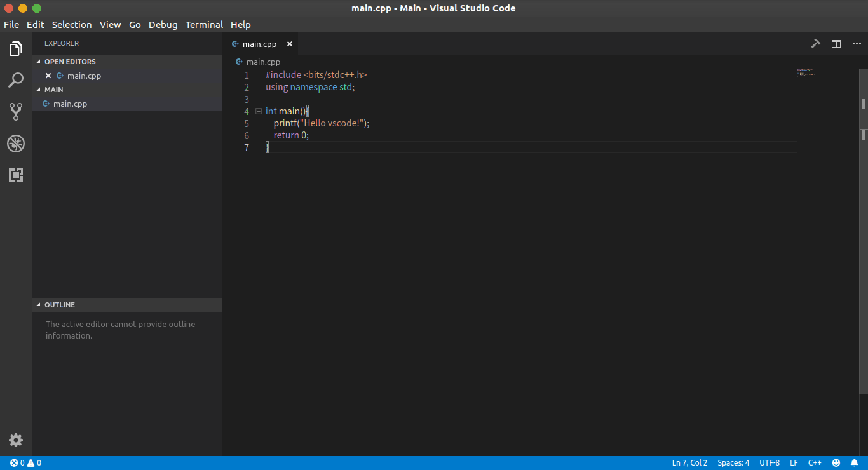The width and height of the screenshot is (868, 470).
Task: Open the Search view in the Activity Bar
Action: pos(15,80)
